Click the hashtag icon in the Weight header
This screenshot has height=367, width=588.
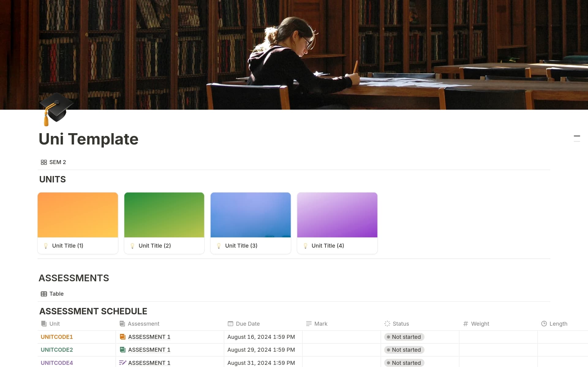coord(465,324)
